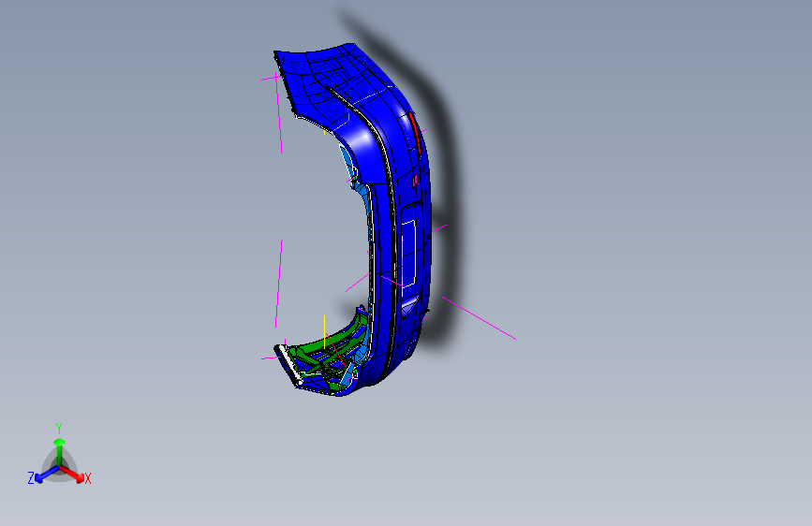This screenshot has height=526, width=812.
Task: Click the blue Z axis on the orientation triad
Action: click(43, 475)
